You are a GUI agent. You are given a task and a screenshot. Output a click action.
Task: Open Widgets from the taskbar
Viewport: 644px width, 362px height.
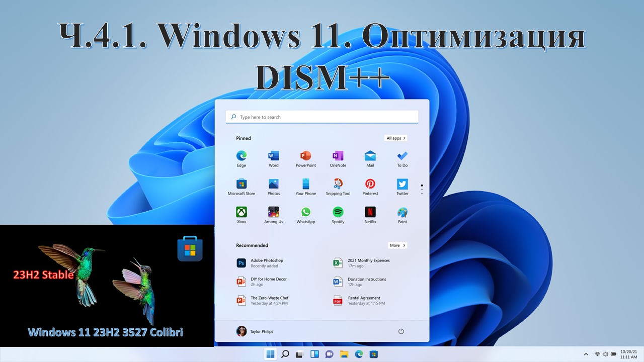[x=315, y=354]
